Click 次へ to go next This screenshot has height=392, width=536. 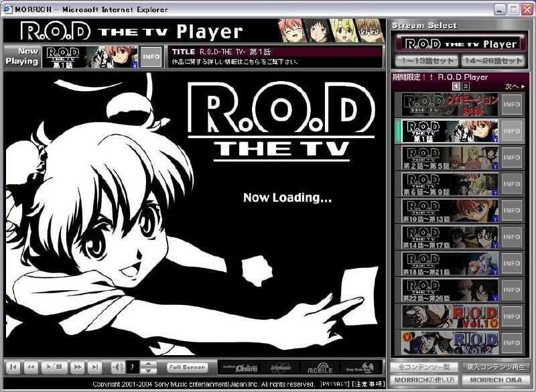click(x=515, y=86)
